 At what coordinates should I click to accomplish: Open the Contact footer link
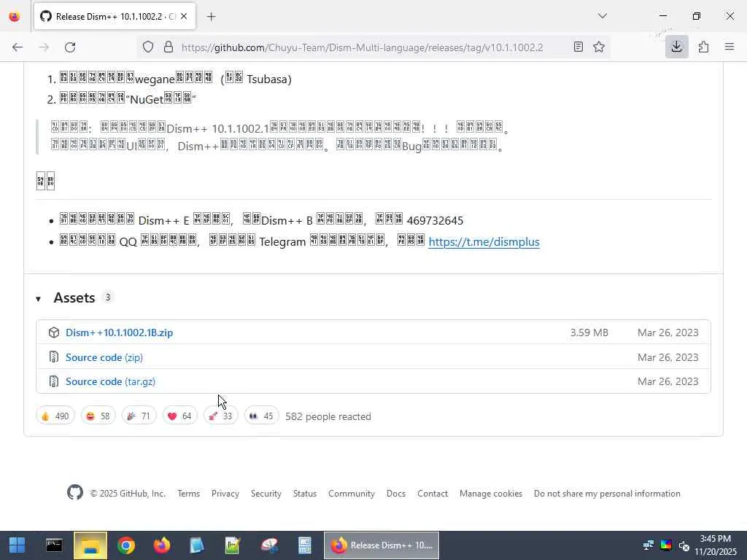[x=433, y=494]
